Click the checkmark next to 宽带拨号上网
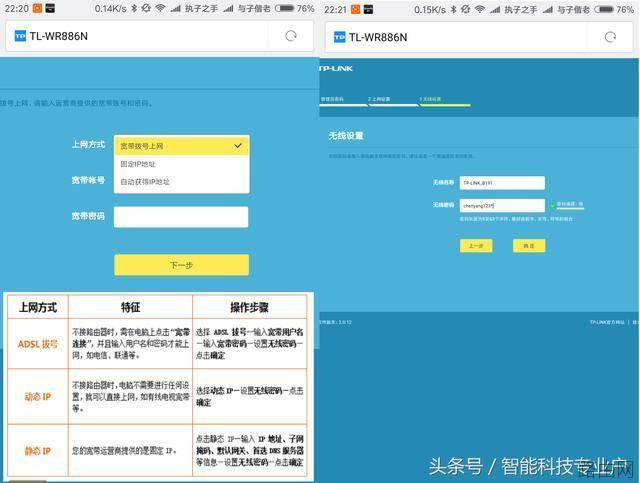 [x=238, y=145]
